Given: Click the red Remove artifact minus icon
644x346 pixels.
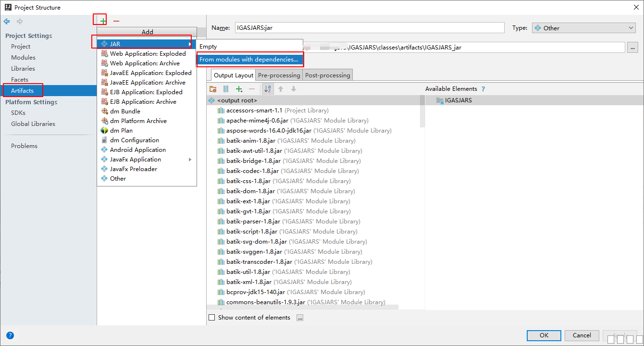Looking at the screenshot, I should pyautogui.click(x=116, y=21).
